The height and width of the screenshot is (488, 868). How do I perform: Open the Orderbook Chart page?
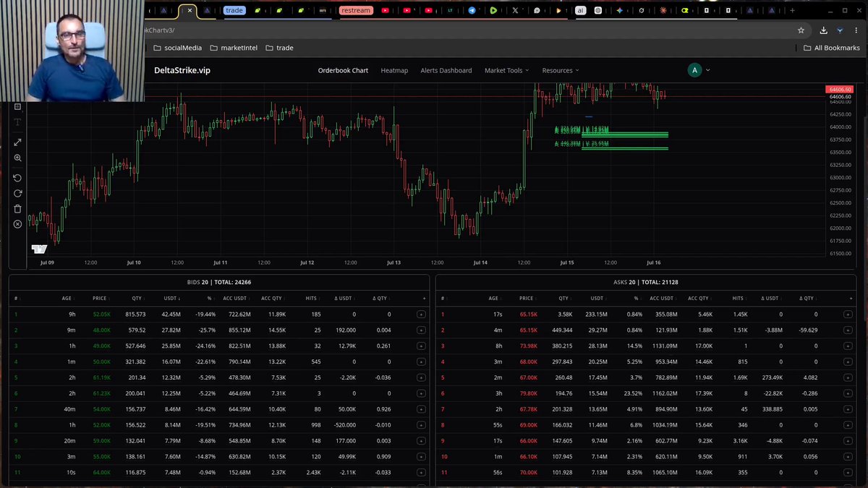[x=343, y=71]
